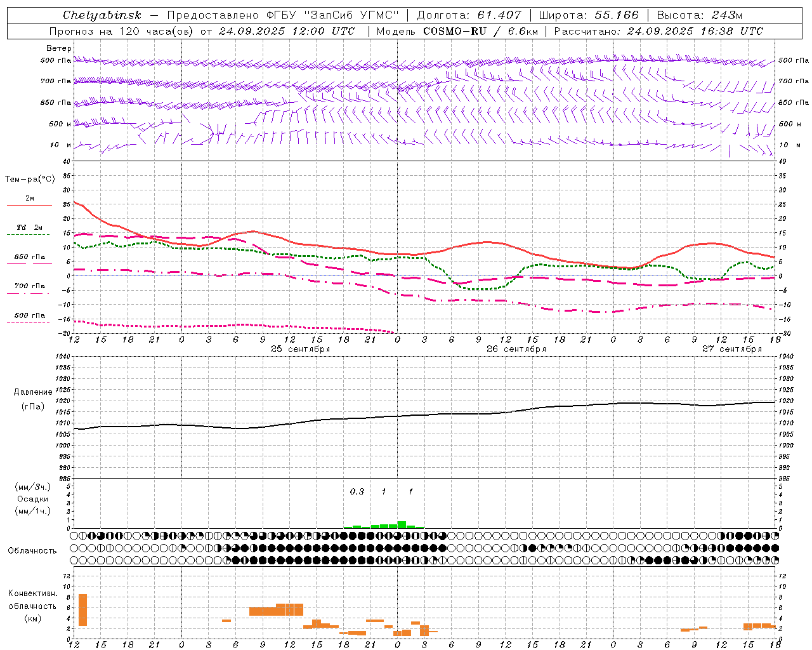Click the 25 сентября date label
Image resolution: width=812 pixels, height=650 pixels.
pos(300,349)
